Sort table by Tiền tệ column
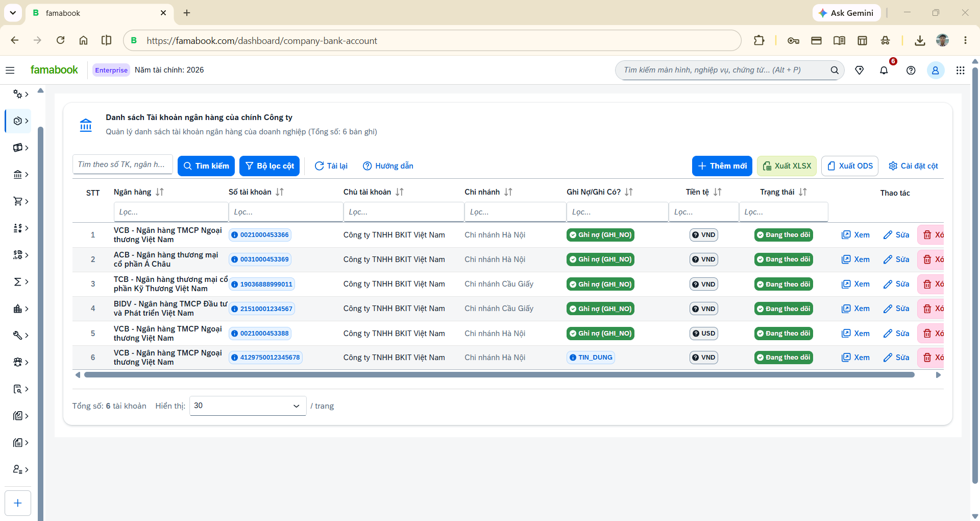980x521 pixels. point(718,192)
